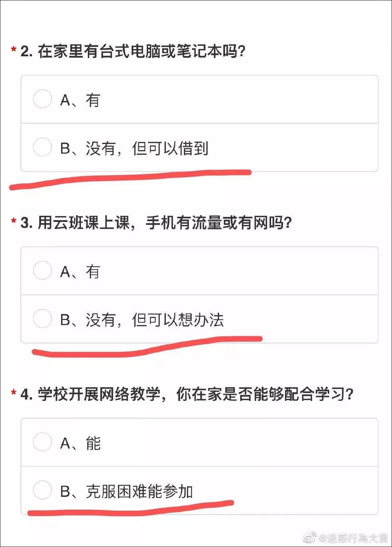Select radio circle beside 克服困难能参加
The image size is (392, 547).
click(42, 490)
